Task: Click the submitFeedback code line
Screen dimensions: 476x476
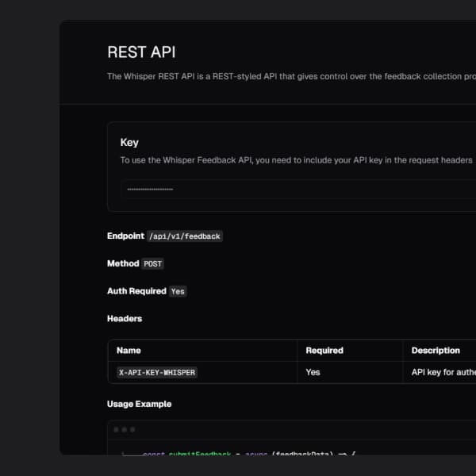Action: click(x=238, y=454)
